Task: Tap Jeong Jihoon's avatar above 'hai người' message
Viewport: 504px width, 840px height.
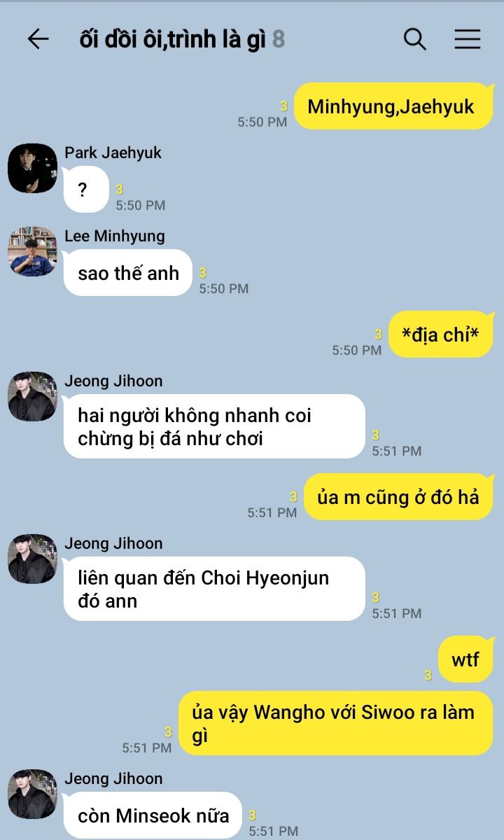Action: click(32, 396)
